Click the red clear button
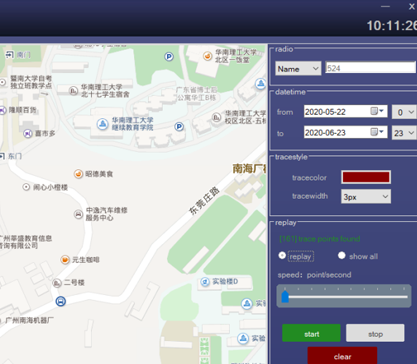Viewport: 417px width, 364px height. 342,355
